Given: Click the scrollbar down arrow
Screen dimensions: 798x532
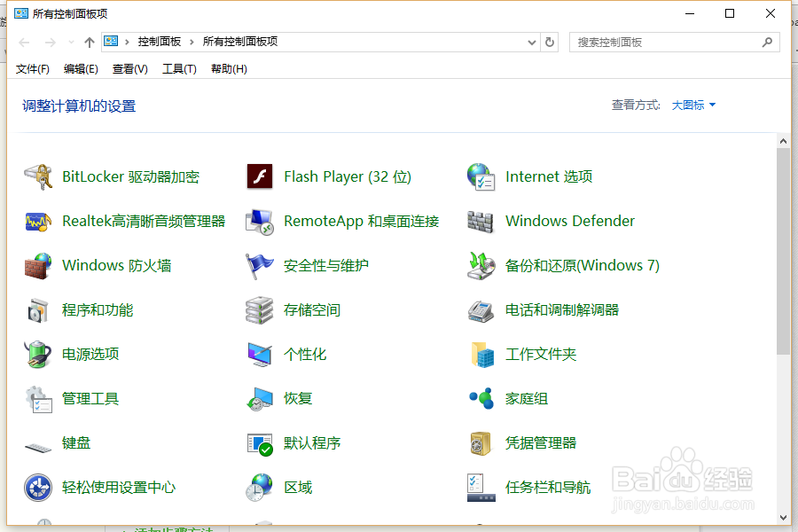Looking at the screenshot, I should click(783, 518).
